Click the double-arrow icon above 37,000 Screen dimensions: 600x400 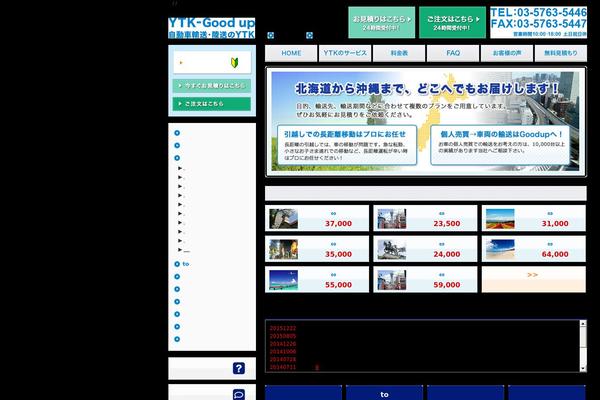tap(333, 214)
